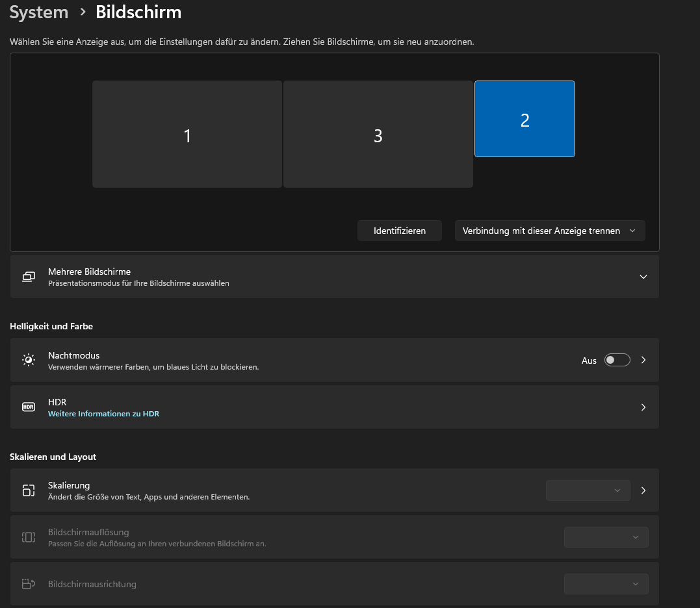Open the Bildschirmausrichtung dropdown

606,584
